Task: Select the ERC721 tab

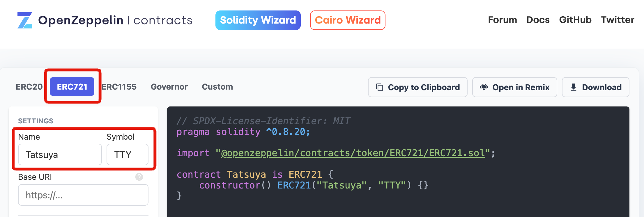Action: pyautogui.click(x=72, y=86)
